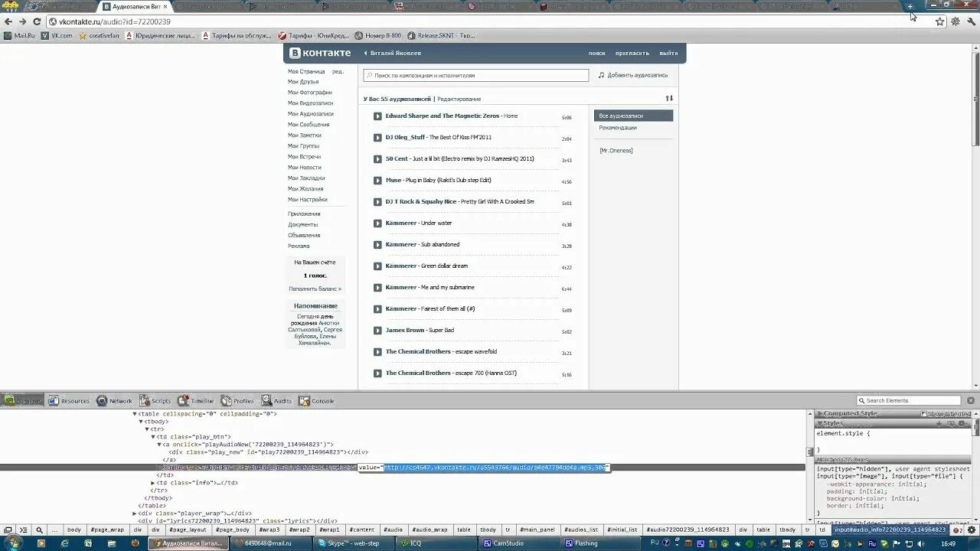Play Kämmerer Green dollar dream track
The height and width of the screenshot is (551, 980).
pos(377,266)
